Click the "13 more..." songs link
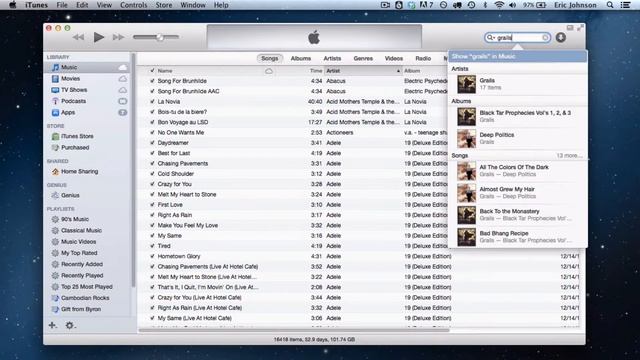This screenshot has width=640, height=360. [569, 156]
